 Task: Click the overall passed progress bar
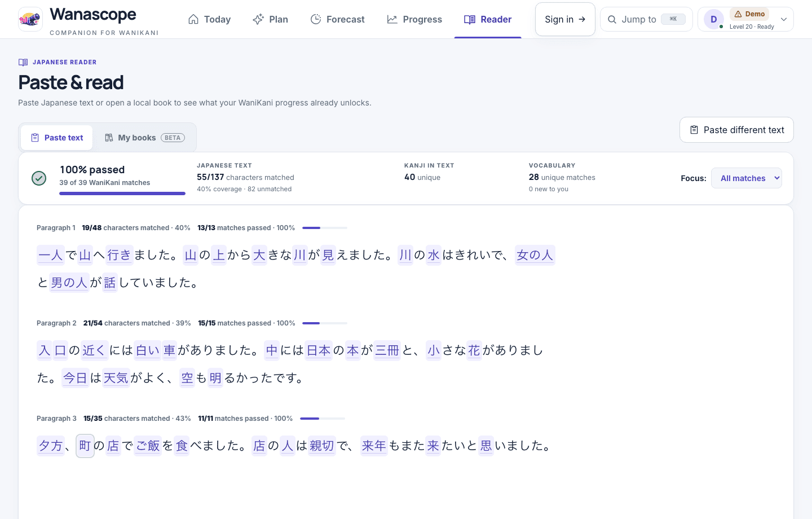click(x=122, y=193)
